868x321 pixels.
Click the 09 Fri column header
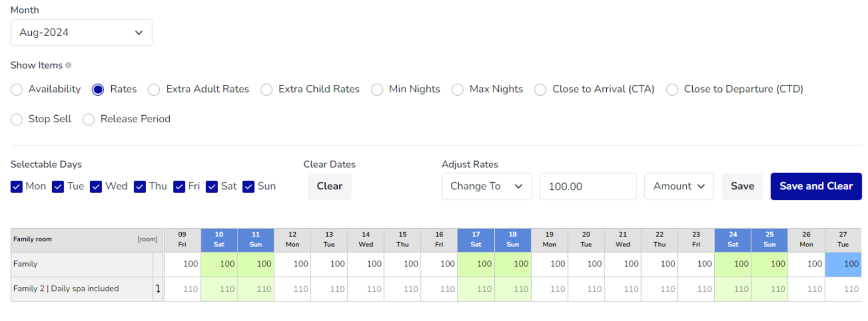tap(182, 240)
